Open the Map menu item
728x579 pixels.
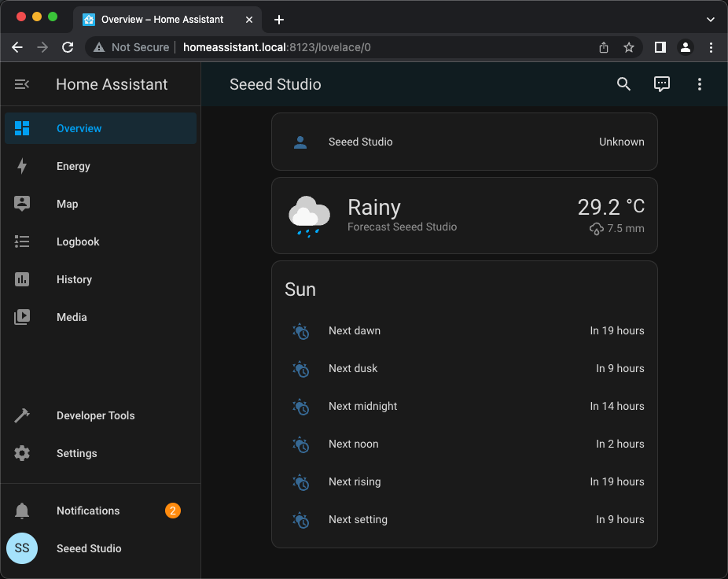point(101,204)
